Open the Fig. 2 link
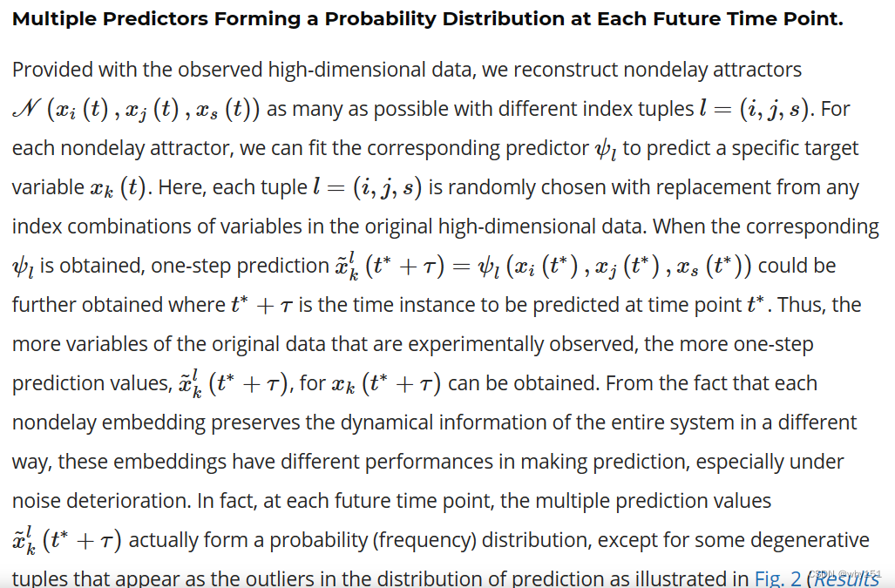 pos(777,578)
